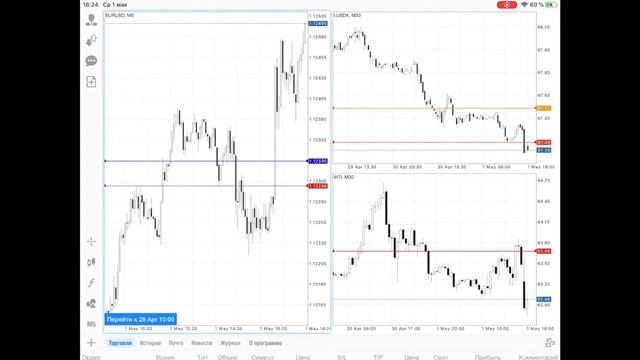Sort by the Тип column header
Screen dimensions: 640x360
pyautogui.click(x=202, y=358)
